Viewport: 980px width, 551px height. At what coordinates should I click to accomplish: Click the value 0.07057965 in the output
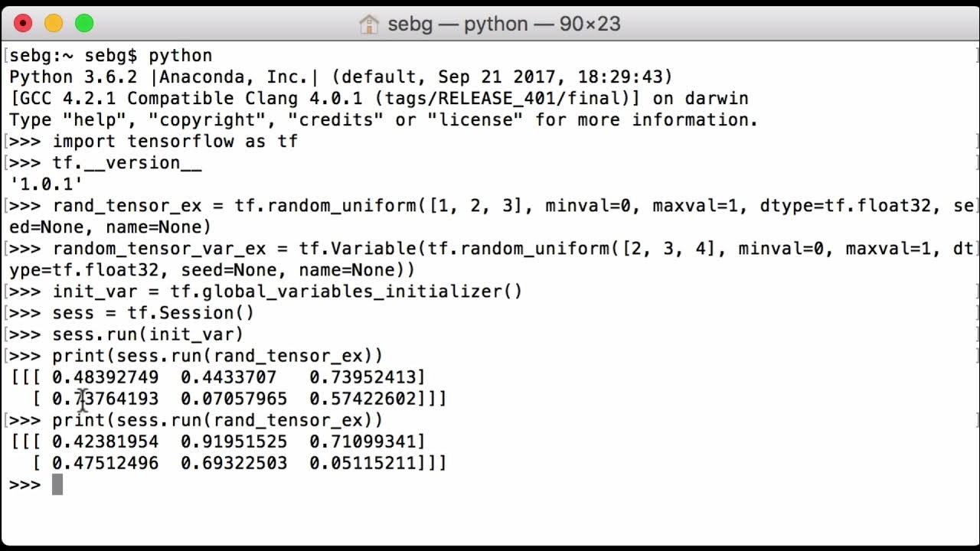(234, 399)
